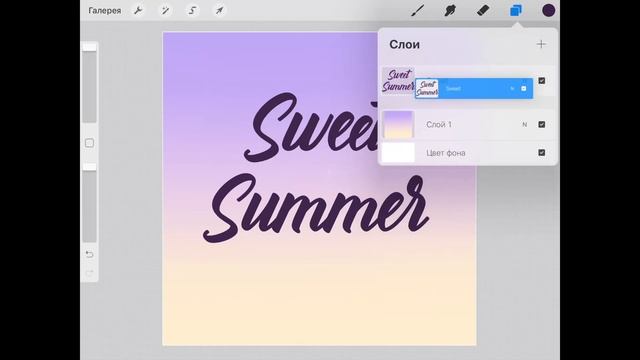The height and width of the screenshot is (360, 640).
Task: Tap the square modify button in sidebar
Action: (89, 143)
